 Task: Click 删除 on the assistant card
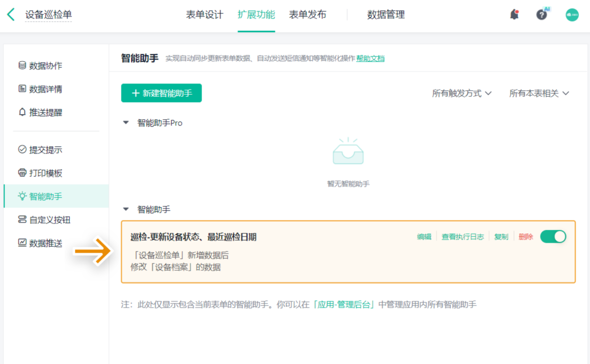click(x=526, y=237)
